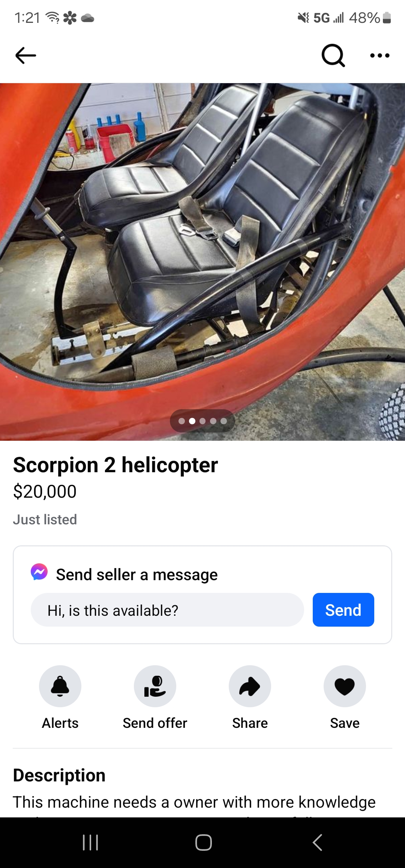Screen dimensions: 405x868
Task: Tap the back arrow at top left
Action: [25, 55]
